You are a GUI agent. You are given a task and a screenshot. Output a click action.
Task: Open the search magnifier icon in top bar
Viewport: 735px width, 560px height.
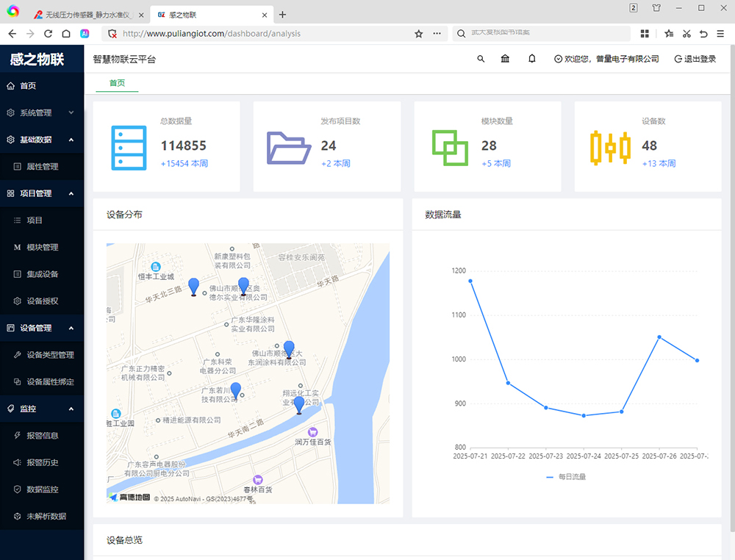click(481, 59)
